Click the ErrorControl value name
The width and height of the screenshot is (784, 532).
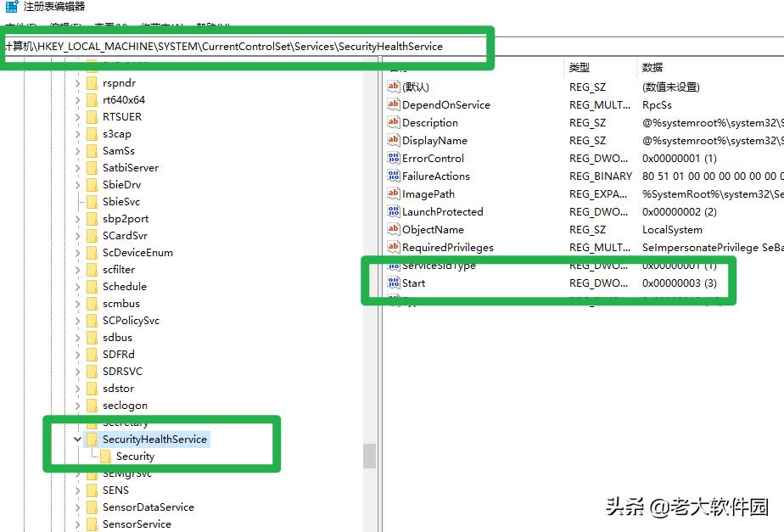433,159
